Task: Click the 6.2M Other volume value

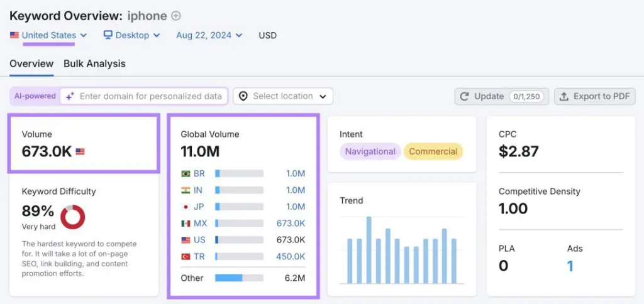Action: [x=295, y=278]
